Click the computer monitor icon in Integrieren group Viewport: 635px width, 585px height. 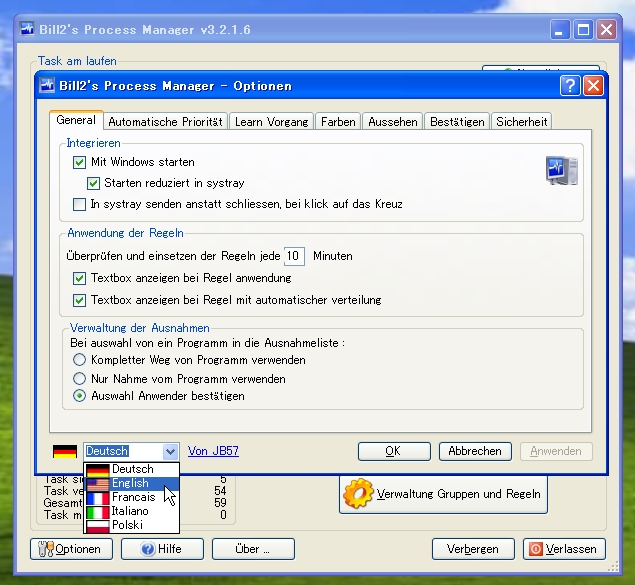point(562,170)
